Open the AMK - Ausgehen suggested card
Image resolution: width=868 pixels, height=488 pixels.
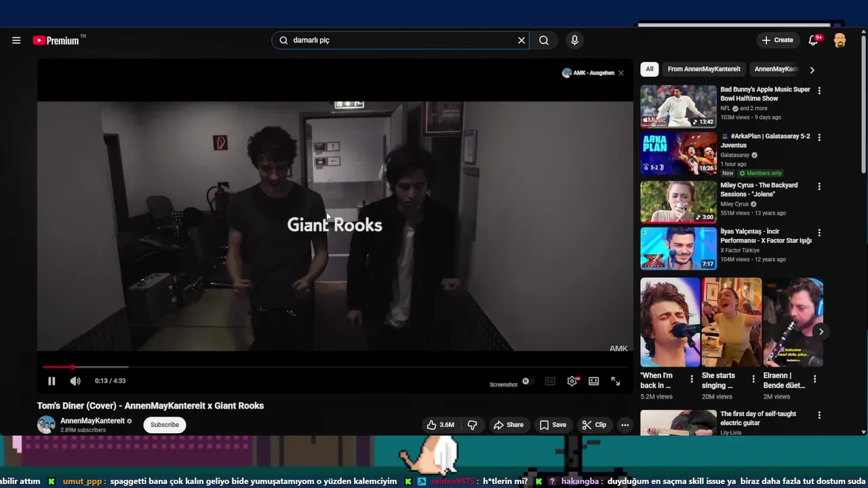(x=588, y=73)
